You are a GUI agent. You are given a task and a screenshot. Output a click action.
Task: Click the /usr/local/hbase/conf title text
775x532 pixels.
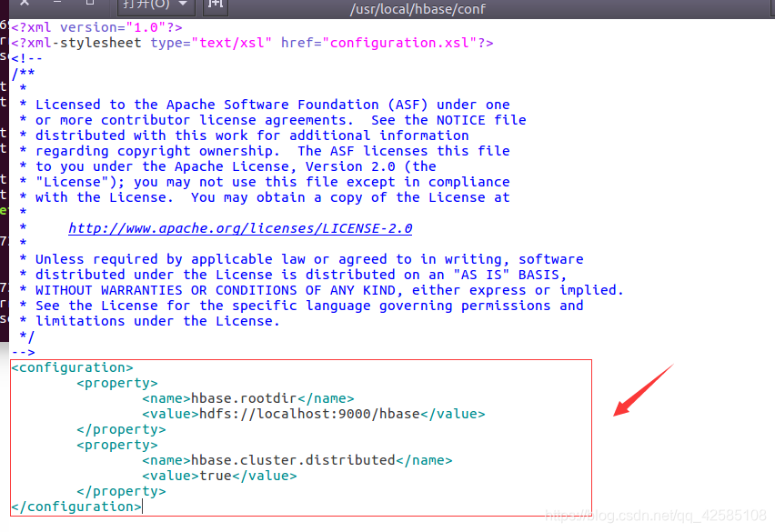point(418,8)
